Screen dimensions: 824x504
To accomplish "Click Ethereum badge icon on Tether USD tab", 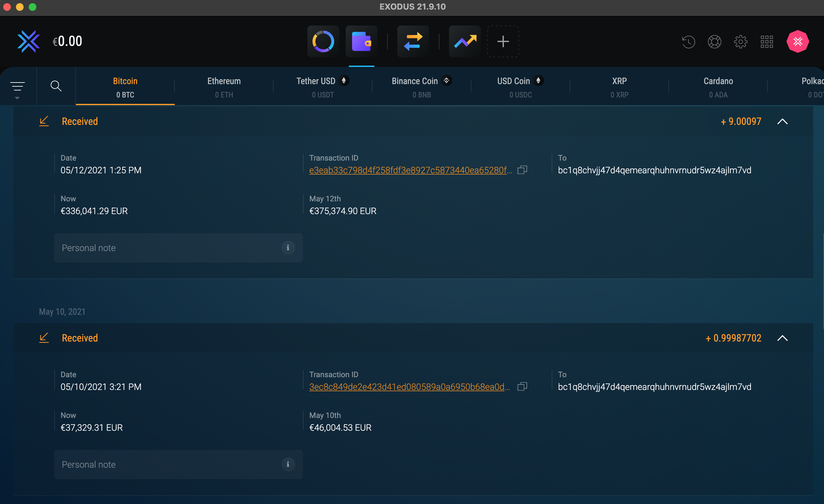I will [x=344, y=81].
